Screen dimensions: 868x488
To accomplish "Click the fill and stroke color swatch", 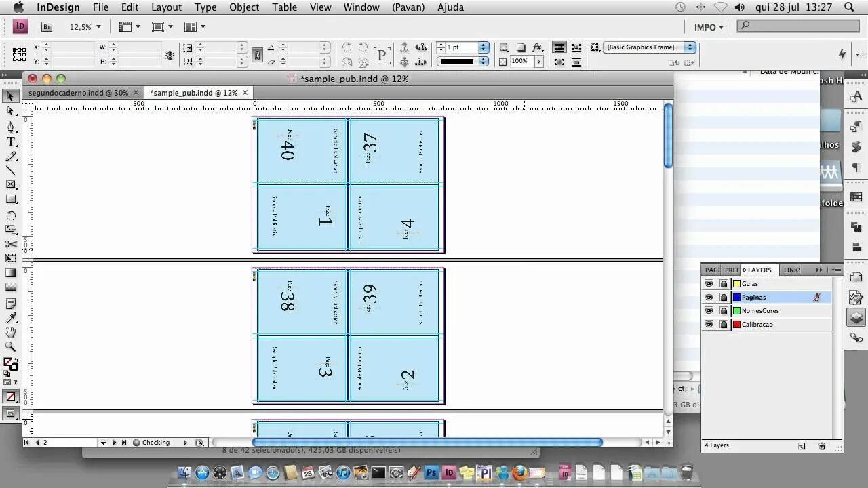I will [11, 365].
